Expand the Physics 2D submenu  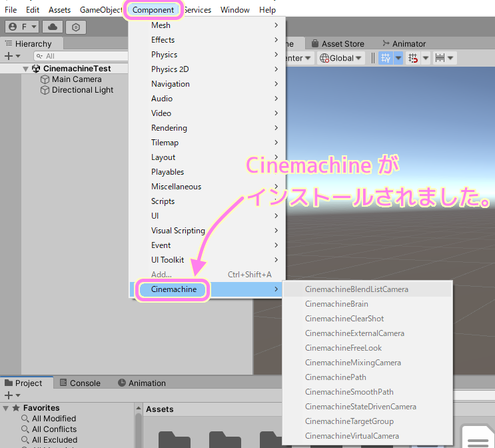coord(207,69)
